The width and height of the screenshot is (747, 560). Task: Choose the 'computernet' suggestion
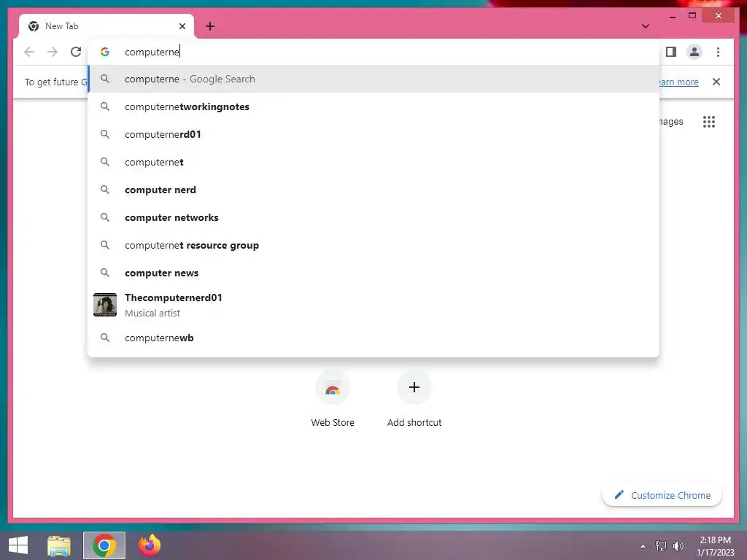pyautogui.click(x=373, y=162)
